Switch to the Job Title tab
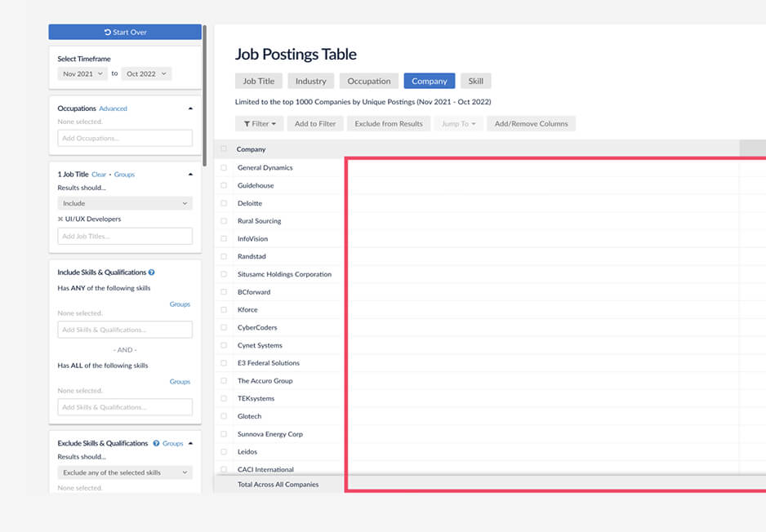This screenshot has height=532, width=766. coord(258,81)
